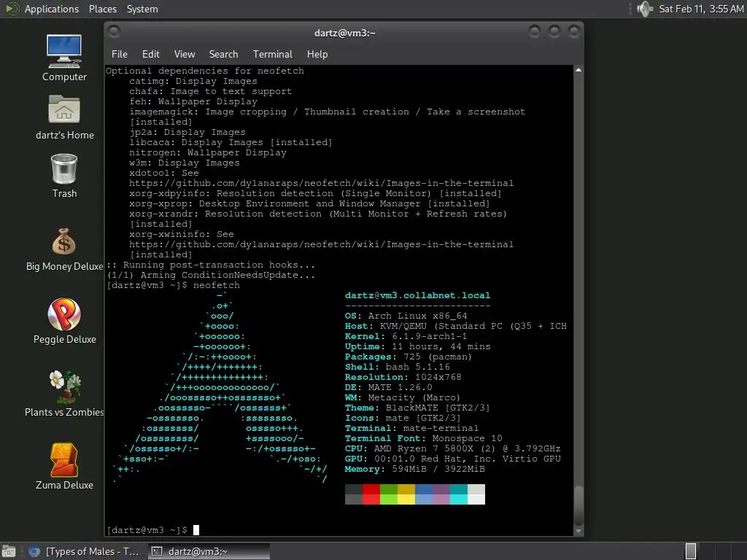Click the terminal scrollbar thumb
Image resolution: width=747 pixels, height=560 pixels.
(578, 506)
